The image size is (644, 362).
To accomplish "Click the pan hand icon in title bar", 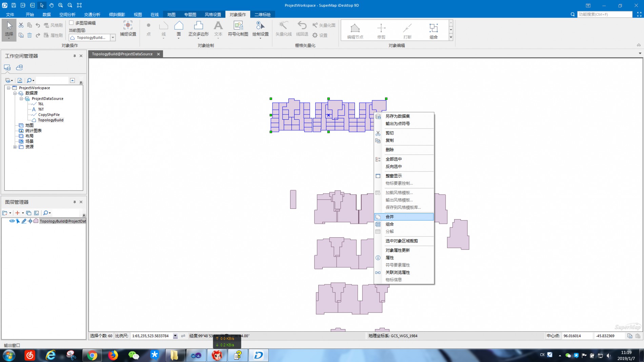I will click(51, 5).
